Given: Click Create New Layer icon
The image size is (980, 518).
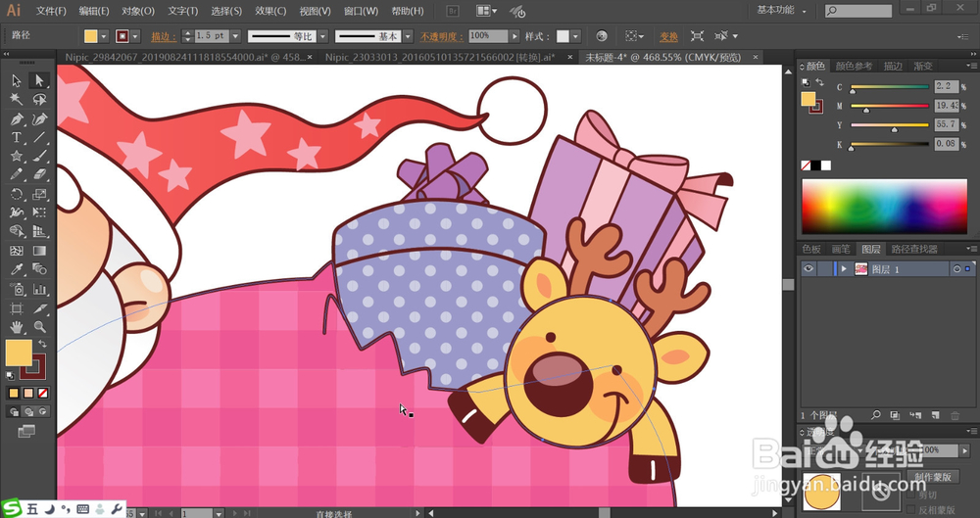Looking at the screenshot, I should (x=935, y=415).
